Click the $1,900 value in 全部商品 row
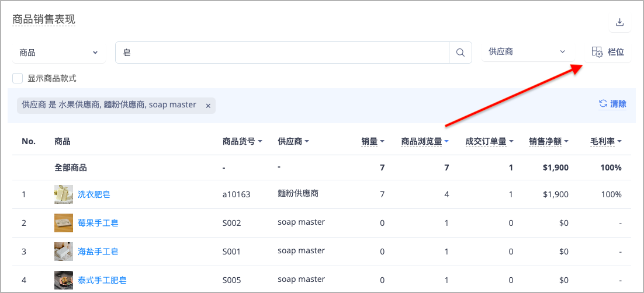This screenshot has height=293, width=644. click(555, 168)
